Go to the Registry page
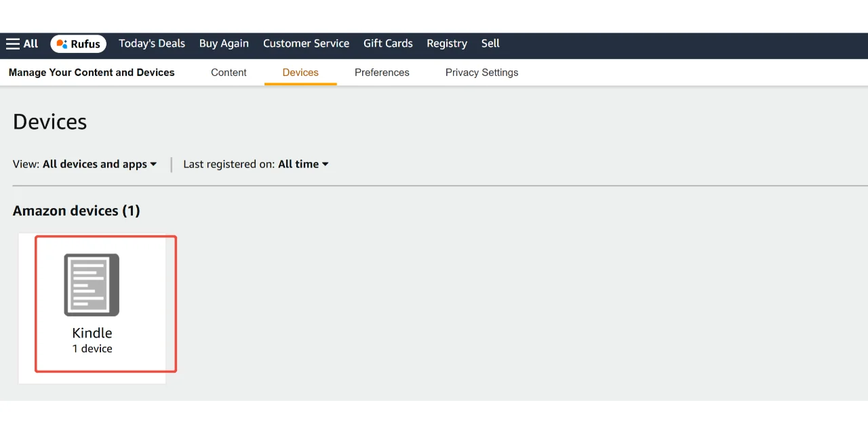This screenshot has width=868, height=433. pos(447,43)
